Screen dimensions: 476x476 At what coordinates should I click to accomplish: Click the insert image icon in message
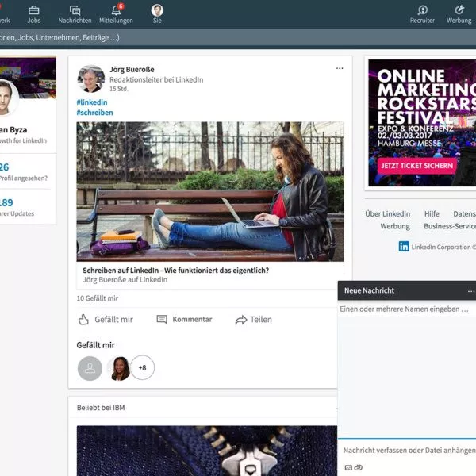click(x=348, y=468)
